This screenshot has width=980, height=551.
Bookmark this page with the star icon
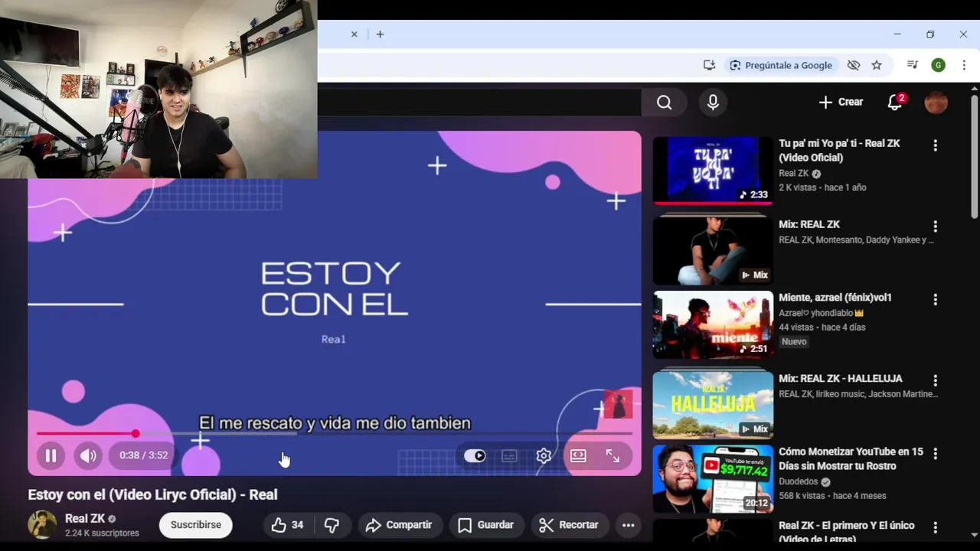click(x=877, y=65)
